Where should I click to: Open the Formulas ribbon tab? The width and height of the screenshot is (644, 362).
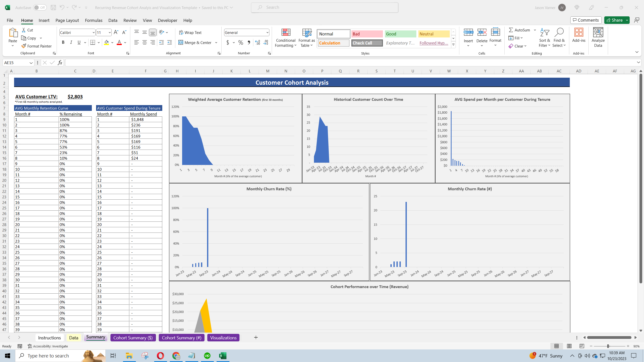(93, 20)
